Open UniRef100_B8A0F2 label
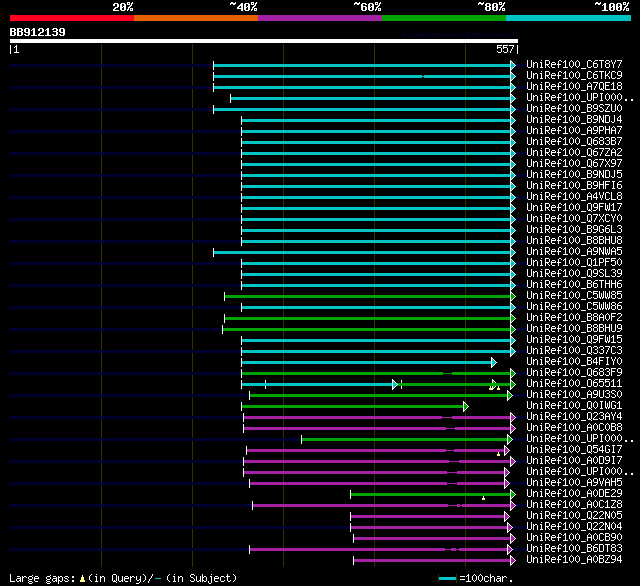640x586 pixels. pos(574,318)
